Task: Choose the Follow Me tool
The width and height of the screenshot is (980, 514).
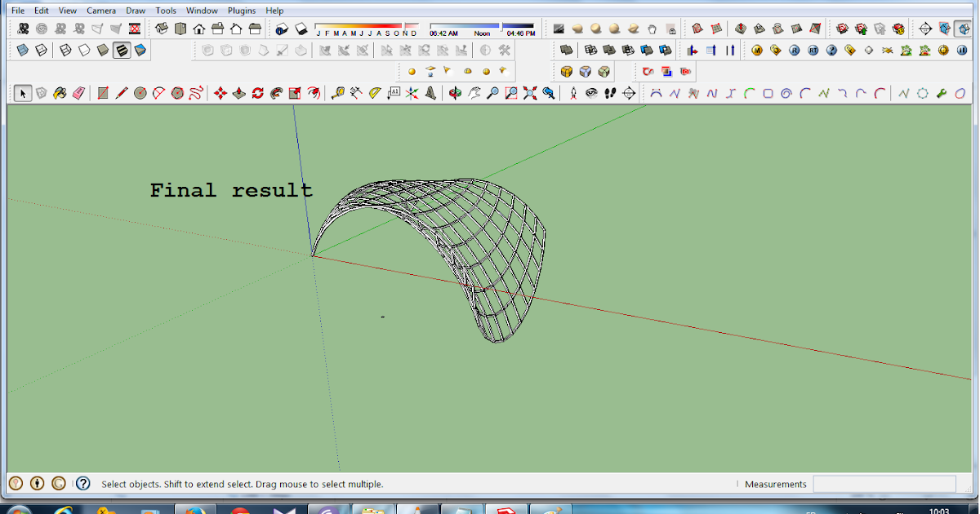Action: 276,93
